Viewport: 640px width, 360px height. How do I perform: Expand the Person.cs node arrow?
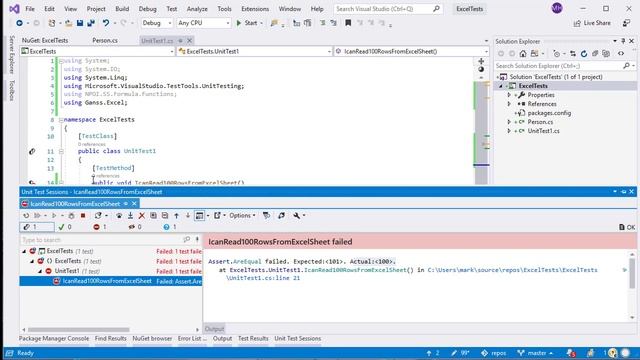[x=509, y=122]
